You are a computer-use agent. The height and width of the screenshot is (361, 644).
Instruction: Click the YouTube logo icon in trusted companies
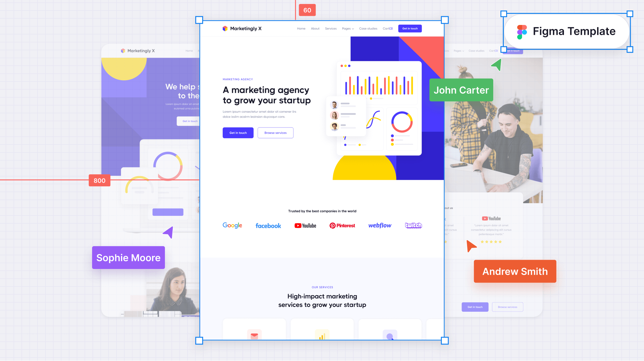pos(305,225)
